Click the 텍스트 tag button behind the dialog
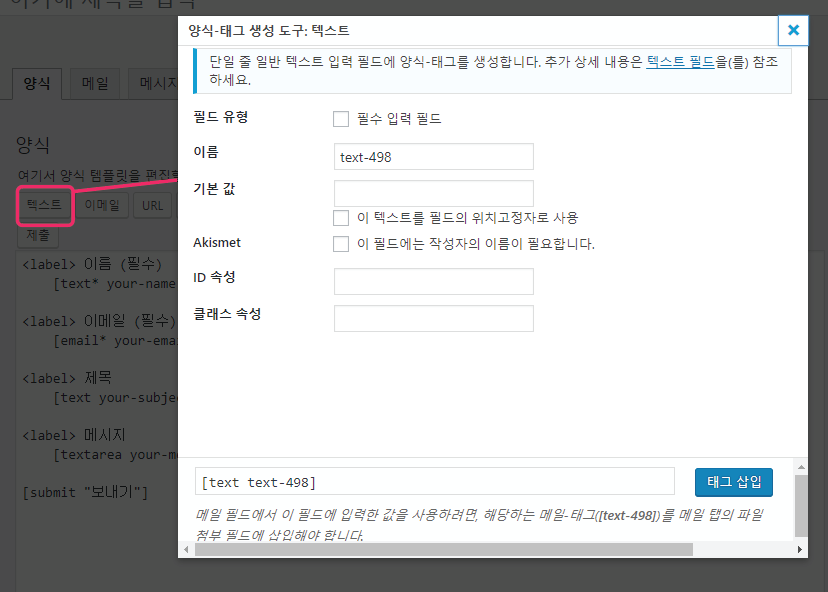828x592 pixels. click(45, 205)
